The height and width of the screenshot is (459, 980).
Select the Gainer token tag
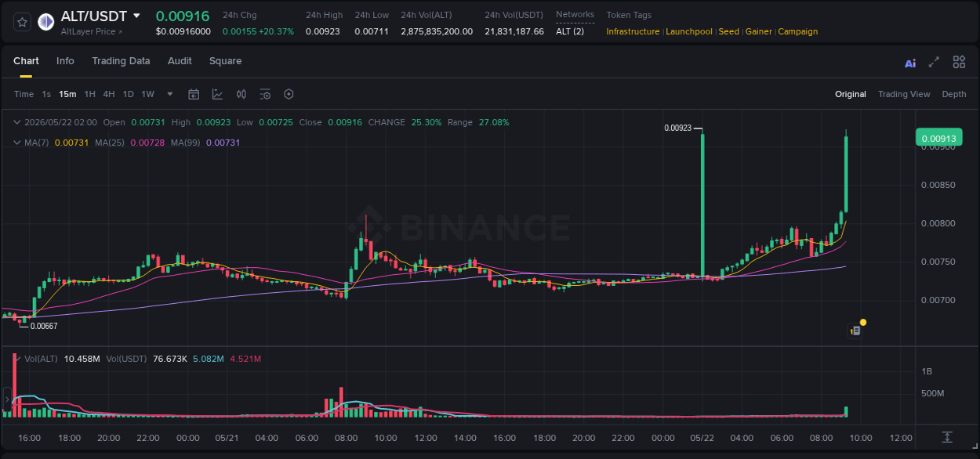click(758, 31)
